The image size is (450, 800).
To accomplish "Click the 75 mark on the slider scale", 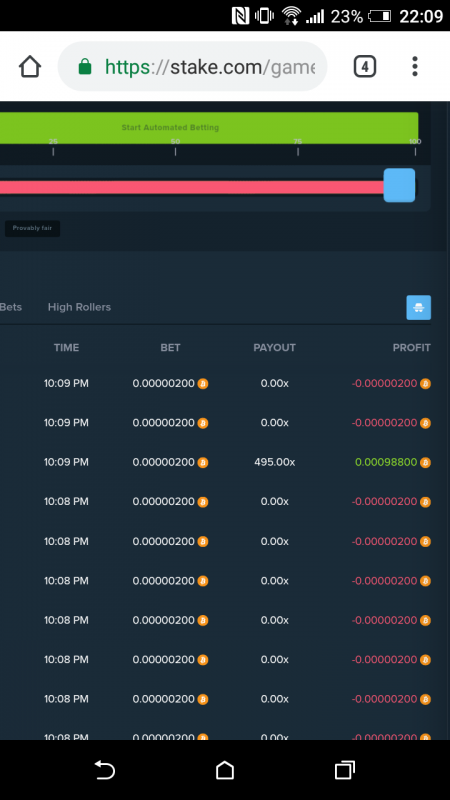I will [297, 142].
